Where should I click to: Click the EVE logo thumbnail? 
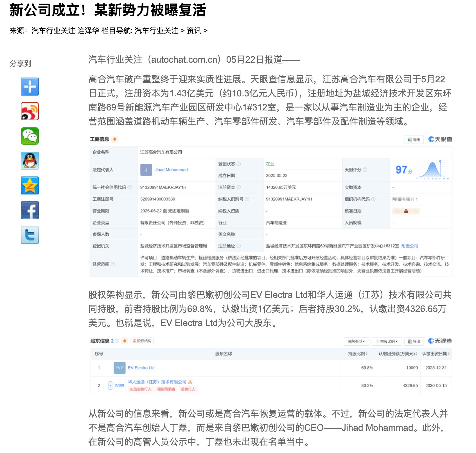click(119, 368)
